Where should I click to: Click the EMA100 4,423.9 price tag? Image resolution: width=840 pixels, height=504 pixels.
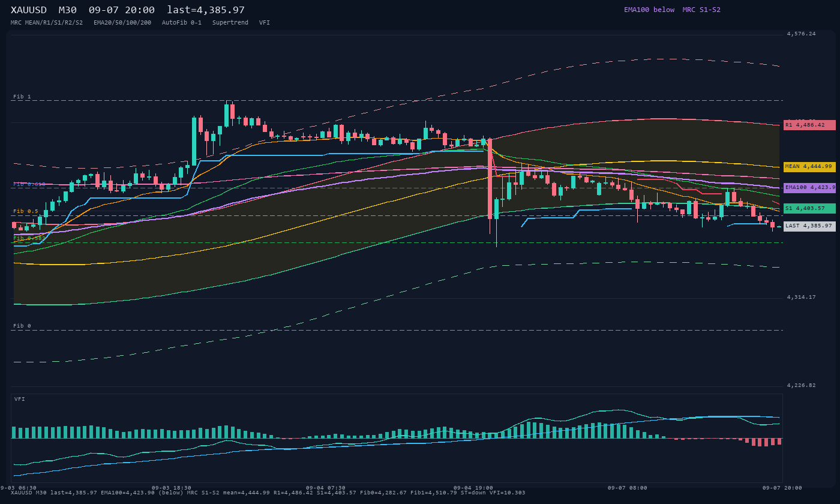(809, 188)
